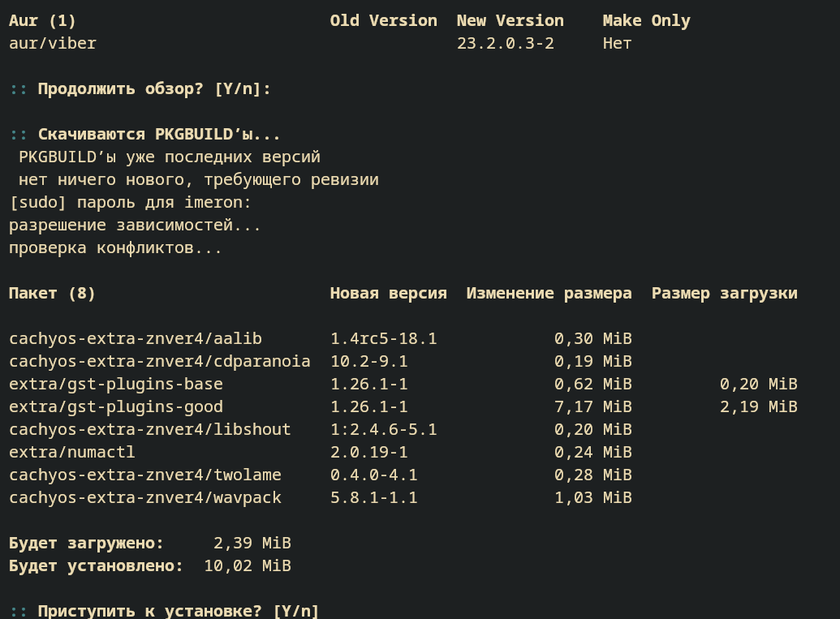
Task: Click the extra/gst-plugins-good package name
Action: tap(116, 407)
